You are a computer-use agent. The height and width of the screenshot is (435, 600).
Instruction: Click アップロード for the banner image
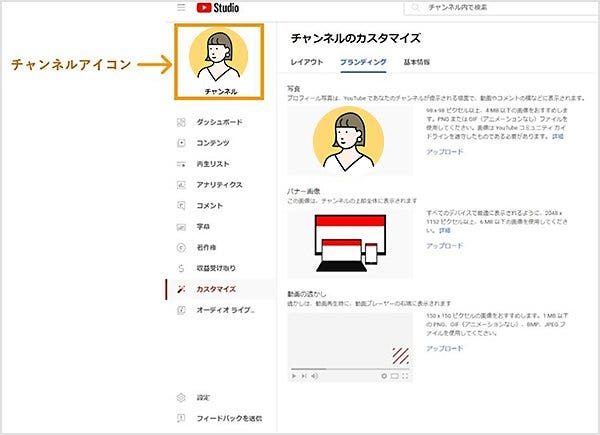pyautogui.click(x=445, y=246)
